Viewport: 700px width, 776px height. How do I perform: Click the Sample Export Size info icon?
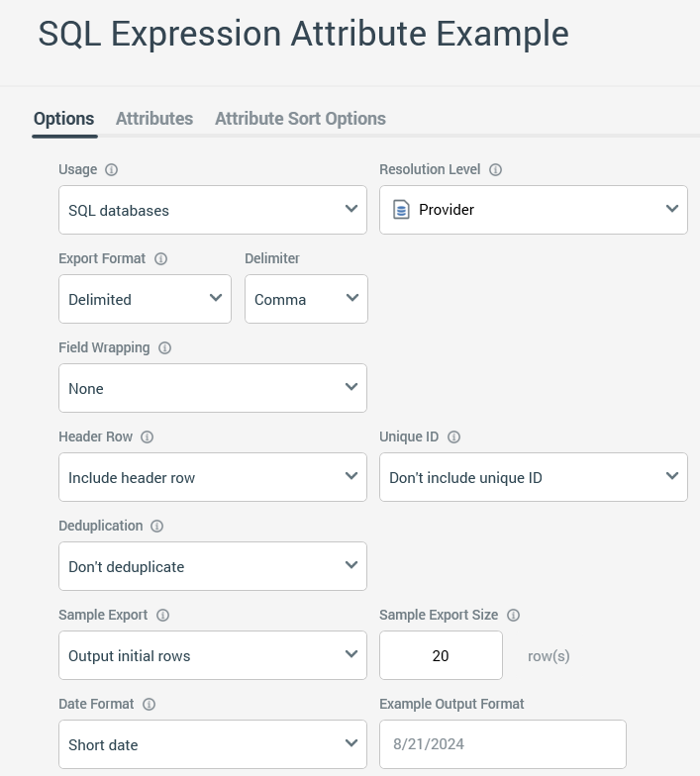(x=513, y=615)
